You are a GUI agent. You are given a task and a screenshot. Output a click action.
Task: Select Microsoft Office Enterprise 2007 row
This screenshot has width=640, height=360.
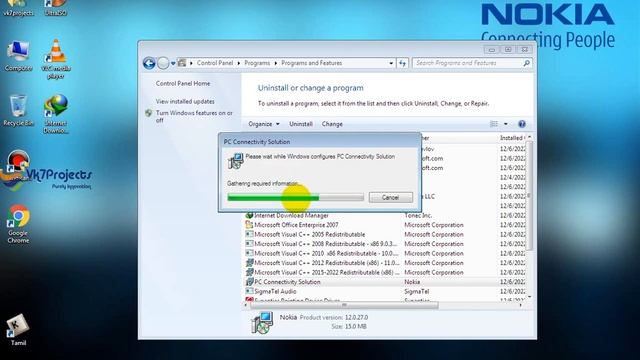pos(296,225)
